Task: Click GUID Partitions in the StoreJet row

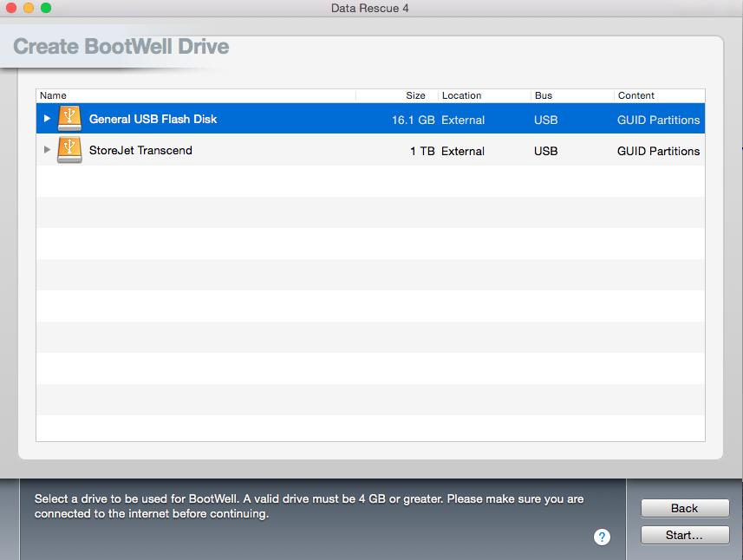Action: point(658,151)
